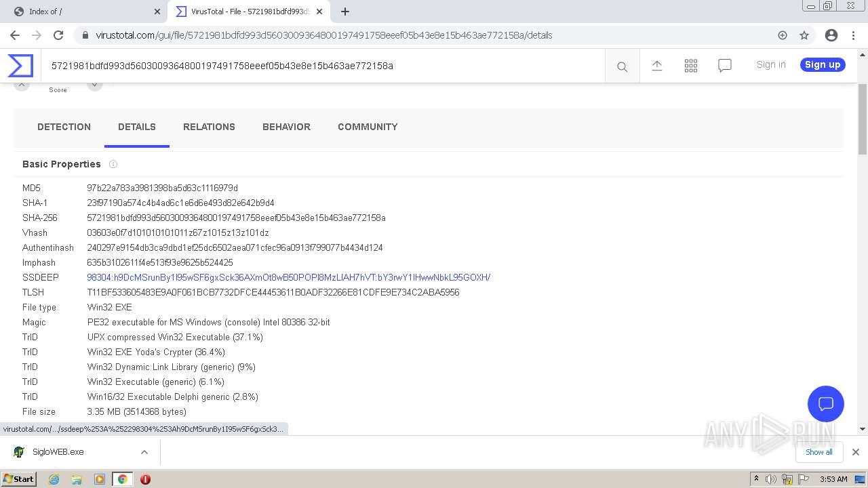Click the SHA-1 hash value

coord(180,203)
